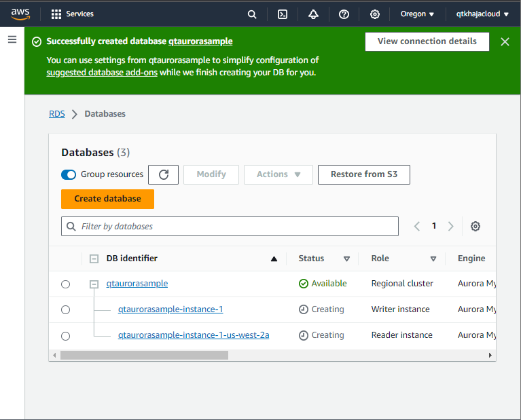Click the horizontal scrollbar thumb
Screen dimensions: 521x420
144,356
